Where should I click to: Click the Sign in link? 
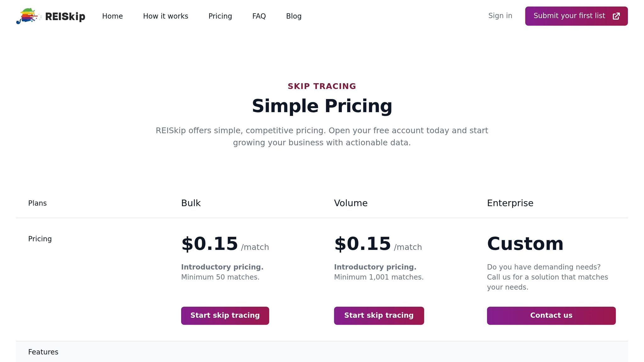coord(500,16)
